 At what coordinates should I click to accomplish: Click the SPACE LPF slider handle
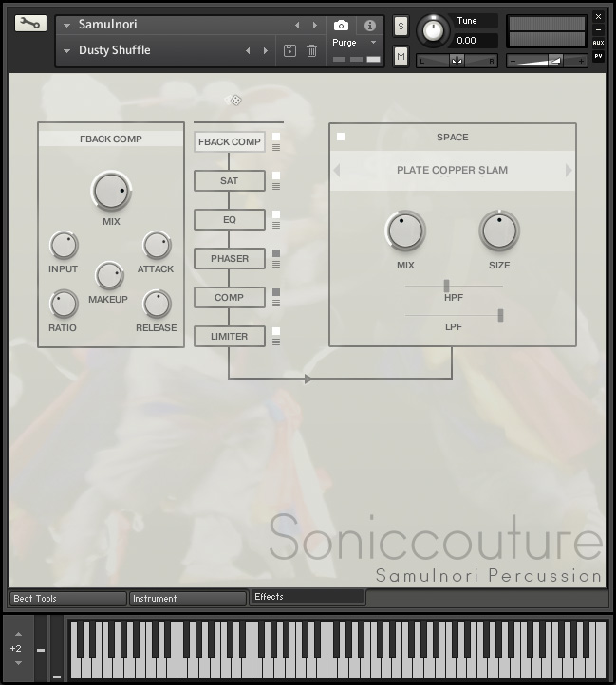pyautogui.click(x=500, y=315)
